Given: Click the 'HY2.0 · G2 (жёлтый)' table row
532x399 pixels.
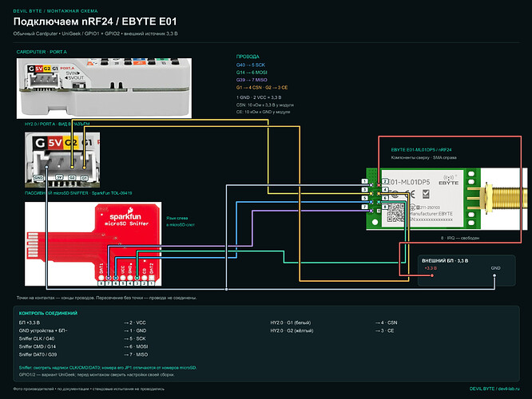Looking at the screenshot, I should coord(292,330).
